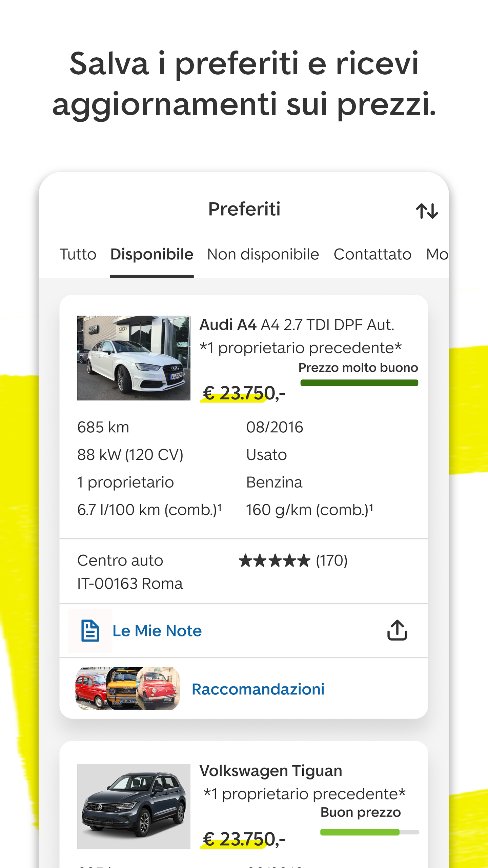Viewport: 488px width, 868px height.
Task: Tap the Benzina fuel type label
Action: (x=274, y=482)
